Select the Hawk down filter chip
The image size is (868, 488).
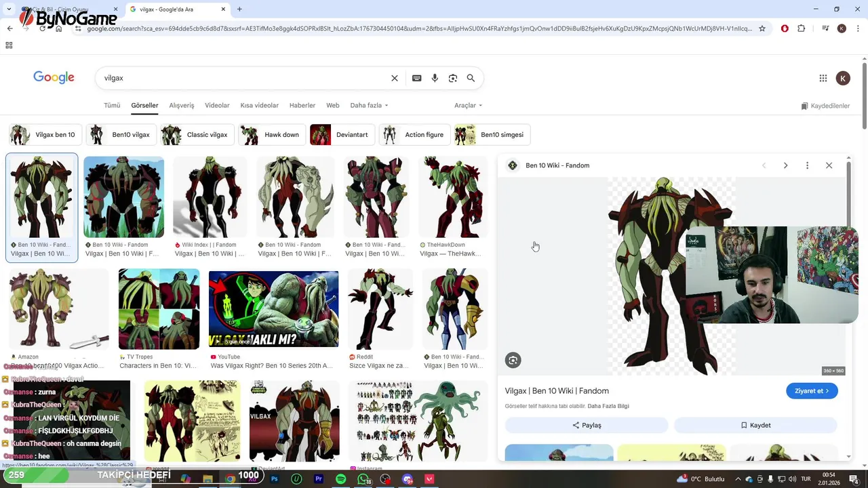pos(272,135)
